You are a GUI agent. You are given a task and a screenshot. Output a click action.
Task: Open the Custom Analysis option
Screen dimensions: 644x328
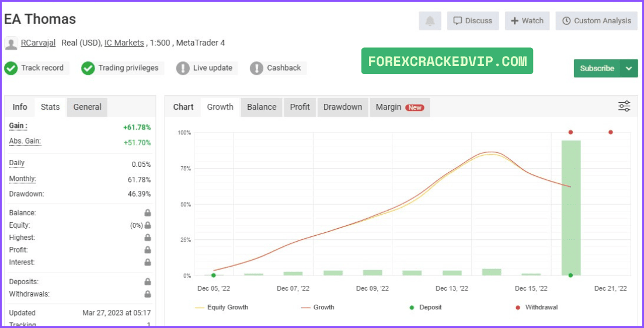(596, 21)
